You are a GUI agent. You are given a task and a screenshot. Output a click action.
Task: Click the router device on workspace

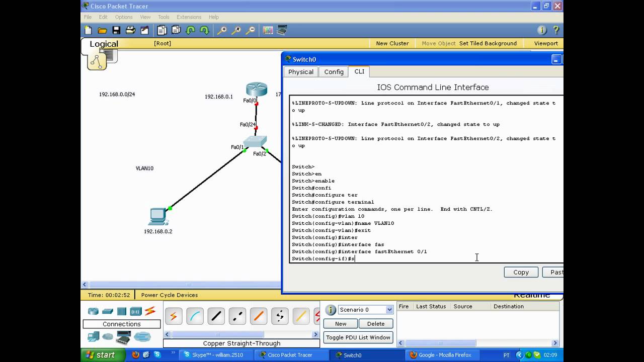257,89
